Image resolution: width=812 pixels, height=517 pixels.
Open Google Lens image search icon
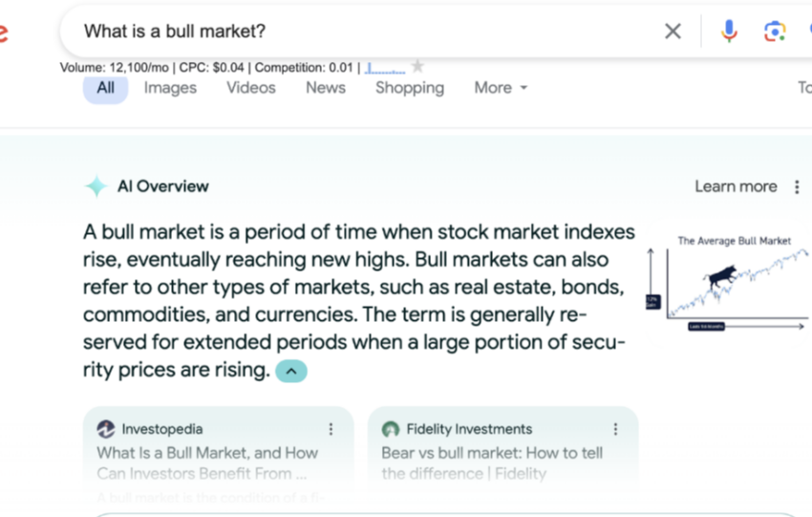pyautogui.click(x=775, y=32)
